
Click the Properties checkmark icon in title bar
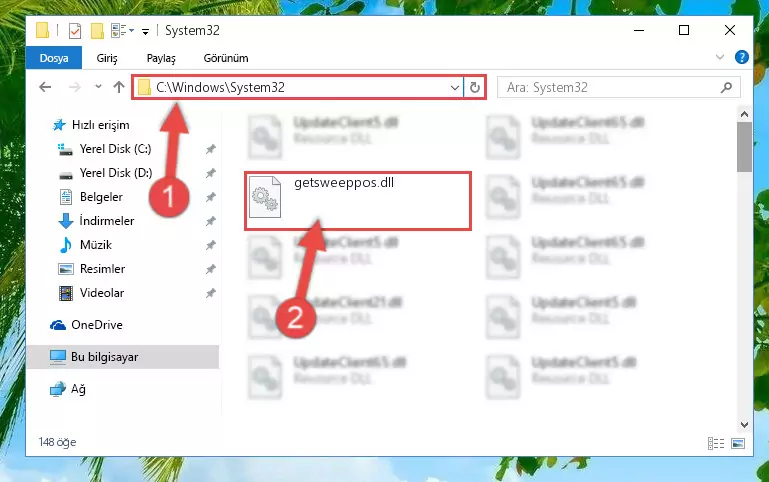[x=75, y=31]
